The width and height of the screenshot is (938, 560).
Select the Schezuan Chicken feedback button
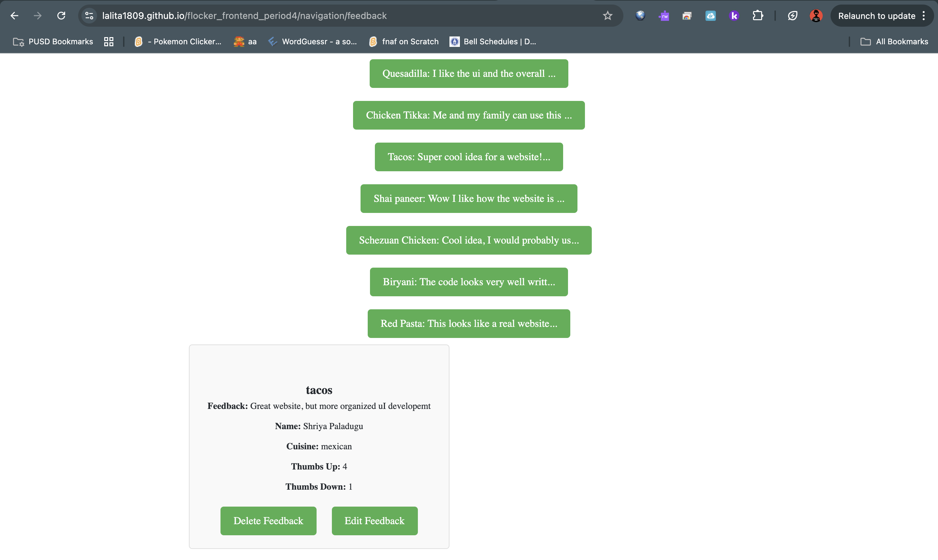469,240
